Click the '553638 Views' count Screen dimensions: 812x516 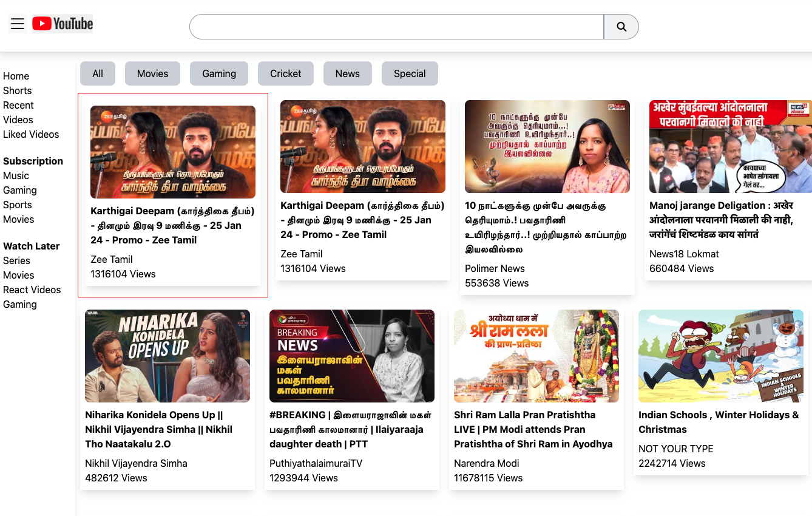tap(496, 283)
